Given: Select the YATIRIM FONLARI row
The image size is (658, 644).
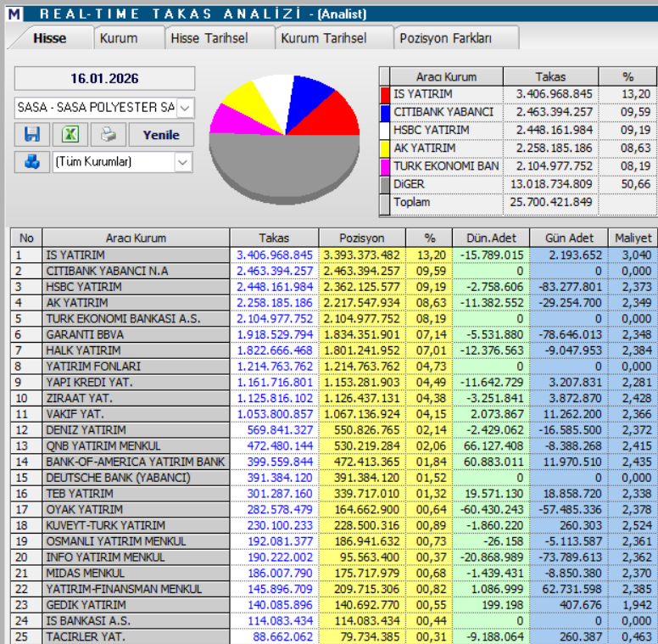Looking at the screenshot, I should click(x=334, y=367).
